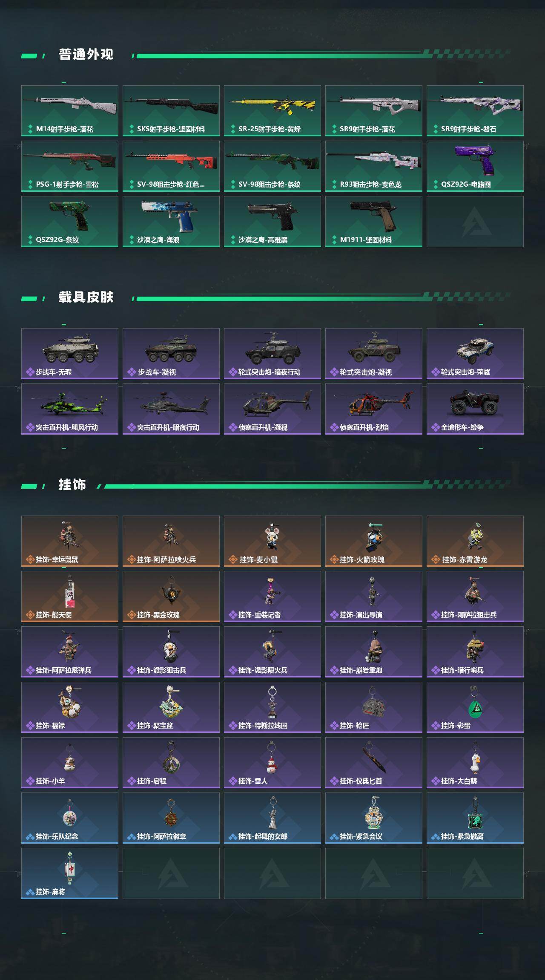Select the 挂饰-麻将 mahjong tile charm

coord(70,873)
